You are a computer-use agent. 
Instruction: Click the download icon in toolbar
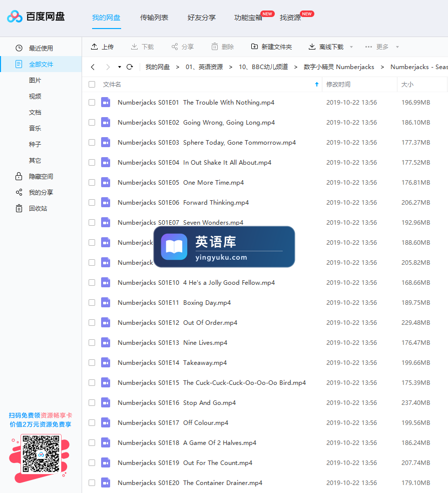coord(134,47)
